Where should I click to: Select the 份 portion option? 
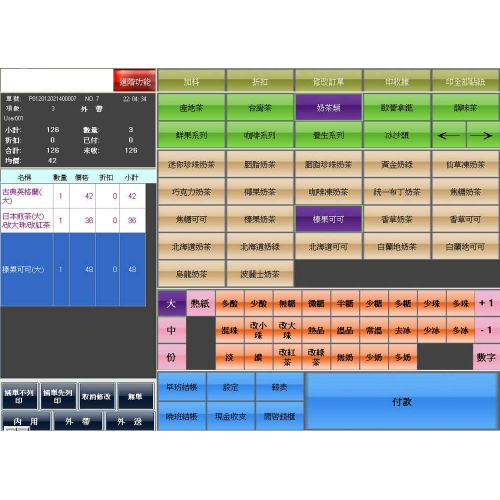coord(172,357)
